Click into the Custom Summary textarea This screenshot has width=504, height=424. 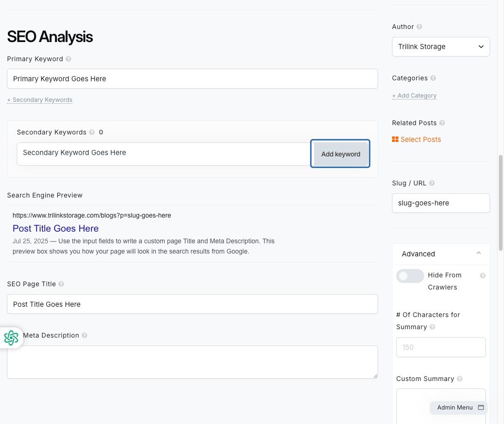pyautogui.click(x=441, y=406)
